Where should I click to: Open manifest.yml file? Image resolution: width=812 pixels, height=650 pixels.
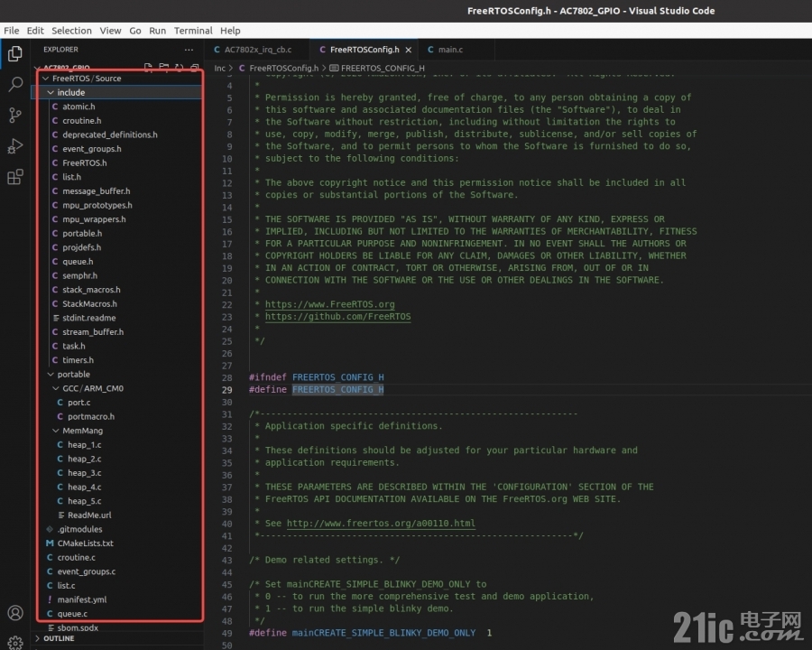82,599
